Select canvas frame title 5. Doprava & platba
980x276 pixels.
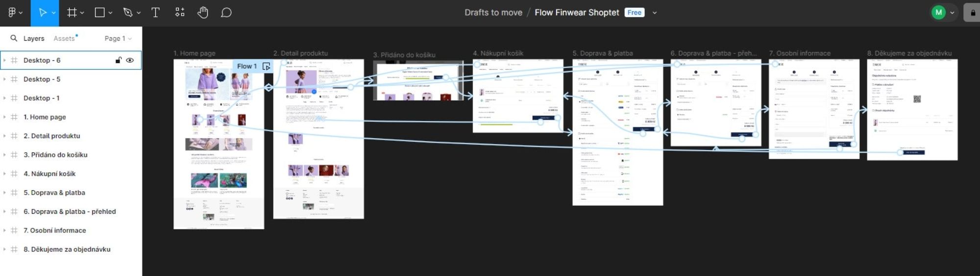(x=603, y=53)
